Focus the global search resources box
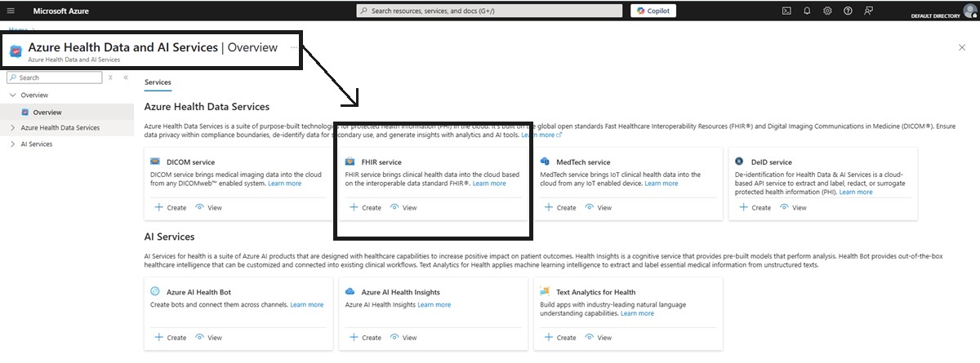The image size is (980, 363). pyautogui.click(x=488, y=11)
